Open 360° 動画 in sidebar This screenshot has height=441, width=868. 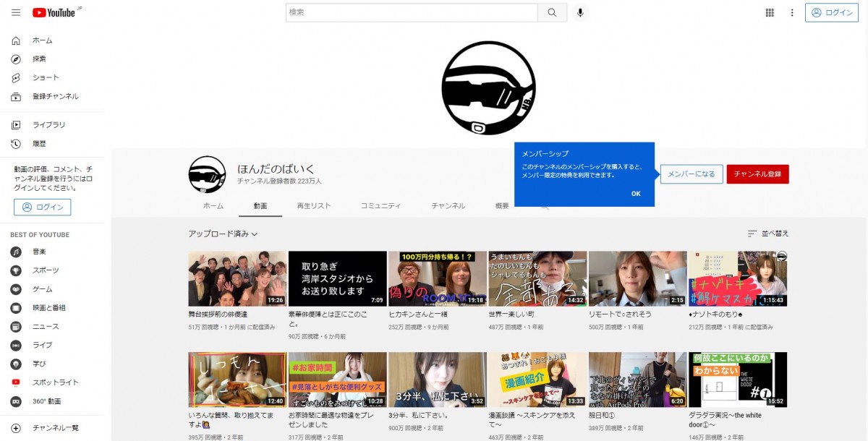point(52,401)
